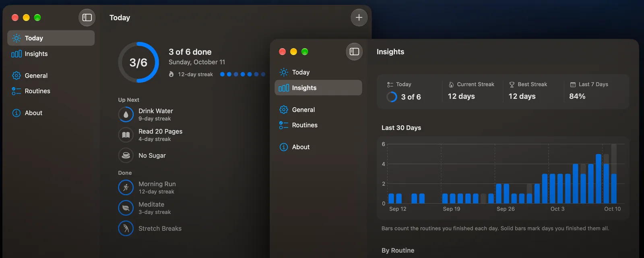
Task: Click the Morning Run routine name
Action: tap(157, 184)
